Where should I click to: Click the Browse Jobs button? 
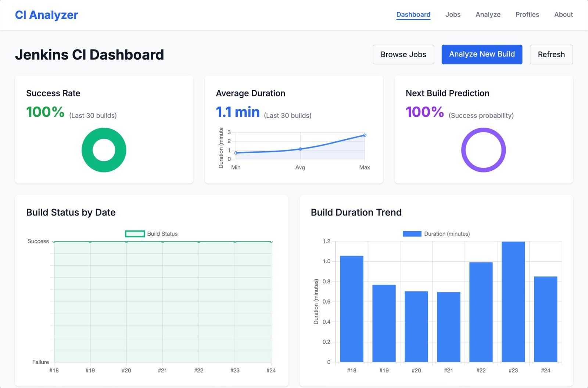(x=403, y=54)
